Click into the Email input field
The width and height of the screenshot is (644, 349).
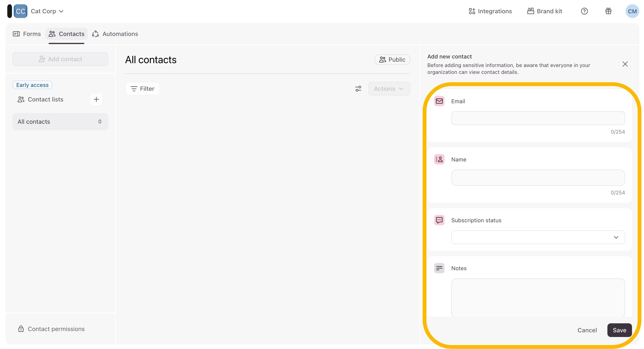click(x=538, y=118)
